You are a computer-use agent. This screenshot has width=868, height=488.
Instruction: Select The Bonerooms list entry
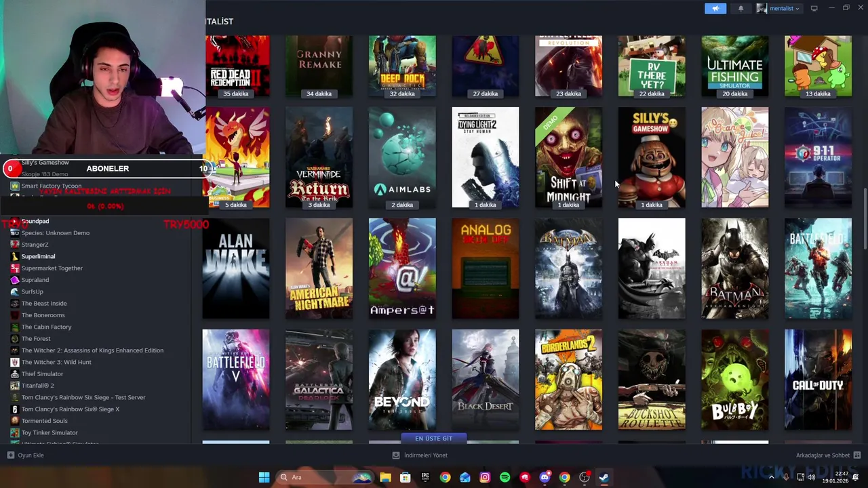pos(43,315)
